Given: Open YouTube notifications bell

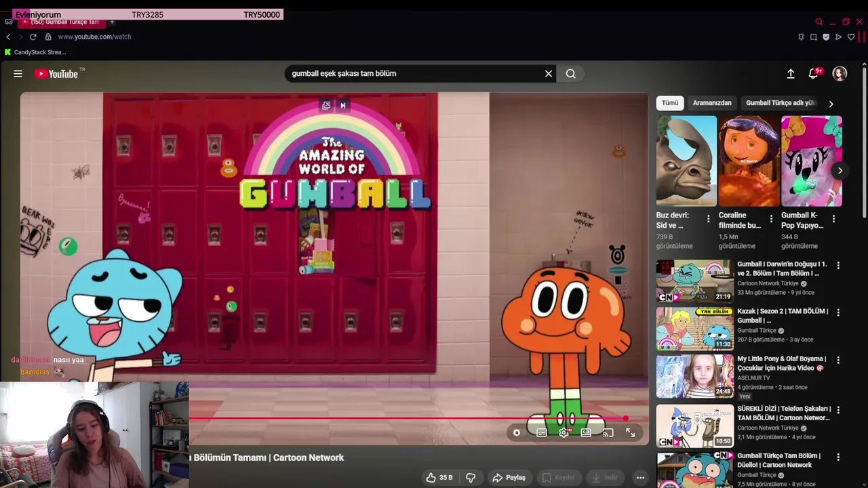Looking at the screenshot, I should coord(814,73).
